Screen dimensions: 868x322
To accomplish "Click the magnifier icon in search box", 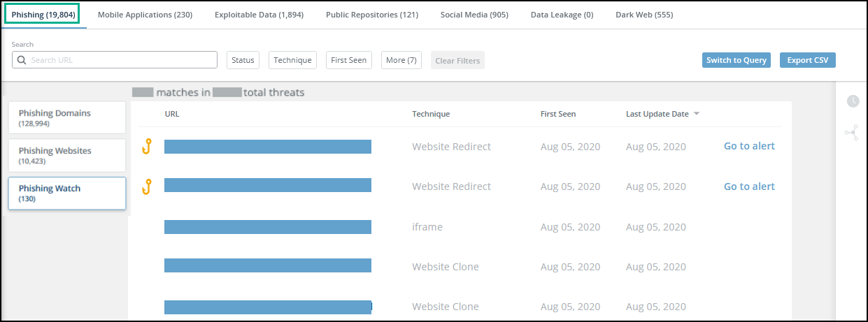I will [22, 60].
